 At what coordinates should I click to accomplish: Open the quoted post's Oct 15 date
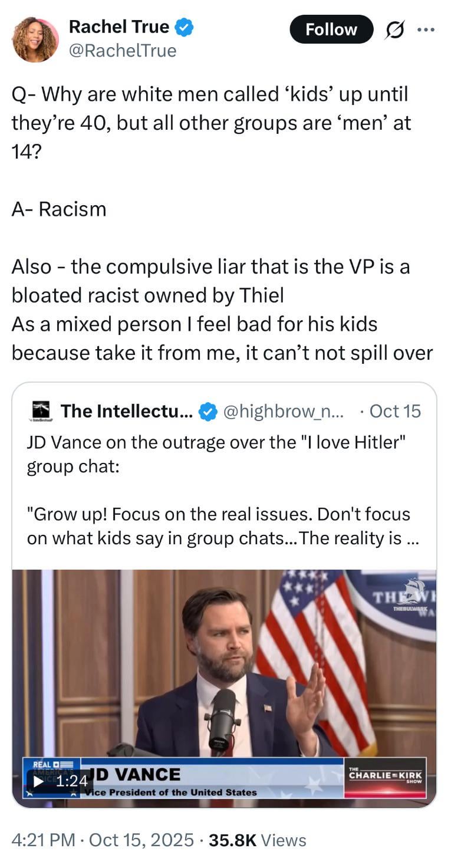pos(394,412)
